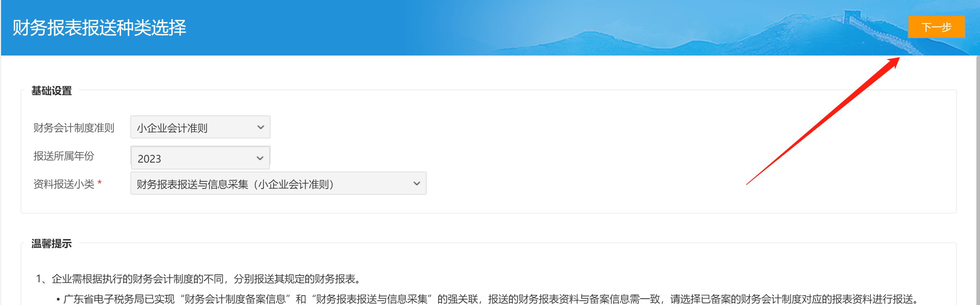Click the bullet point marker before 广东省电子税务局
Image resolution: width=980 pixels, height=305 pixels.
click(x=58, y=300)
